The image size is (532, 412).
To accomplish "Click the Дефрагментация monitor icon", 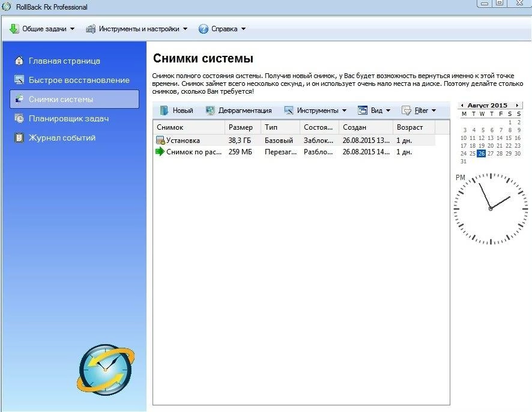I will (210, 111).
